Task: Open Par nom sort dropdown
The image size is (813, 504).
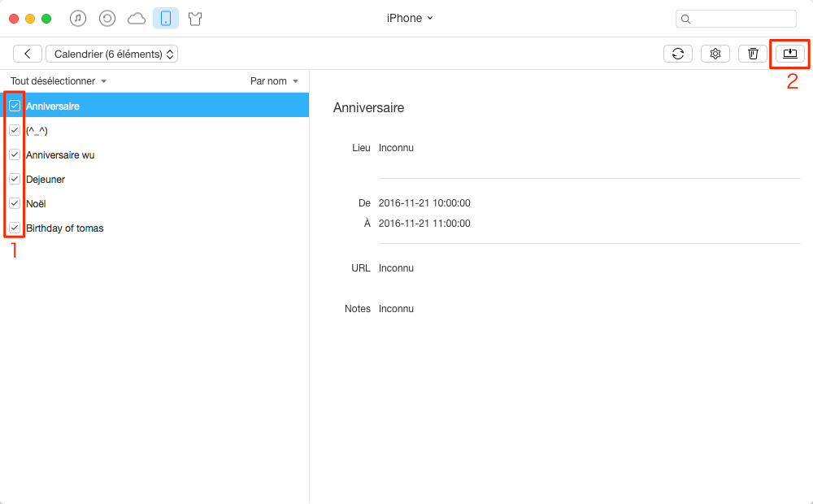Action: tap(274, 81)
